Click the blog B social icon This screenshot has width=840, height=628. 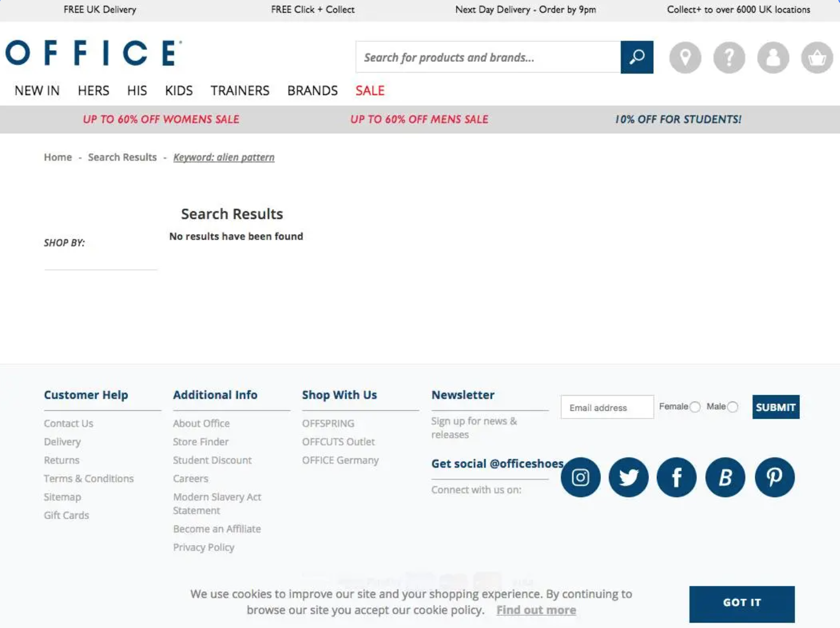tap(725, 477)
